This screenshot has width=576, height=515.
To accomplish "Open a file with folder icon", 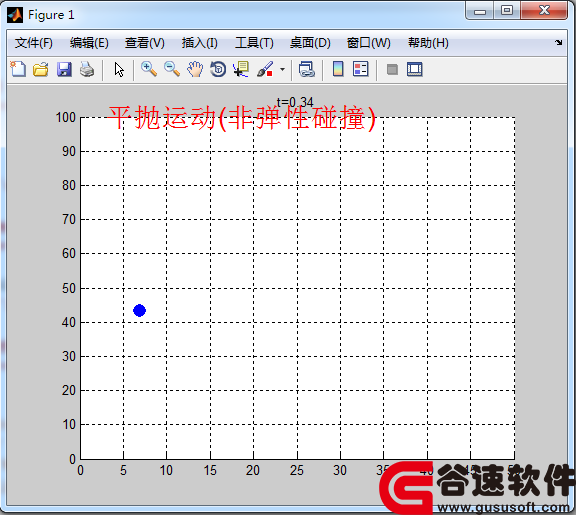I will [x=41, y=69].
